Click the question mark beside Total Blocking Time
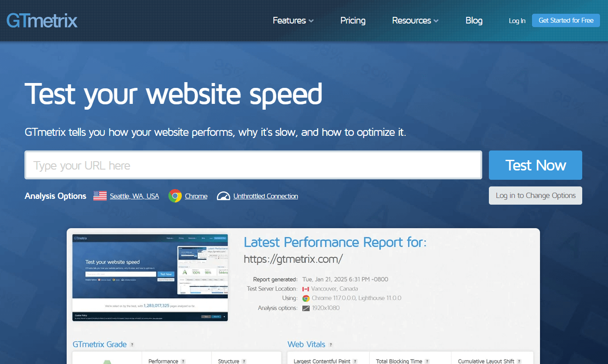The width and height of the screenshot is (608, 364). pos(428,361)
